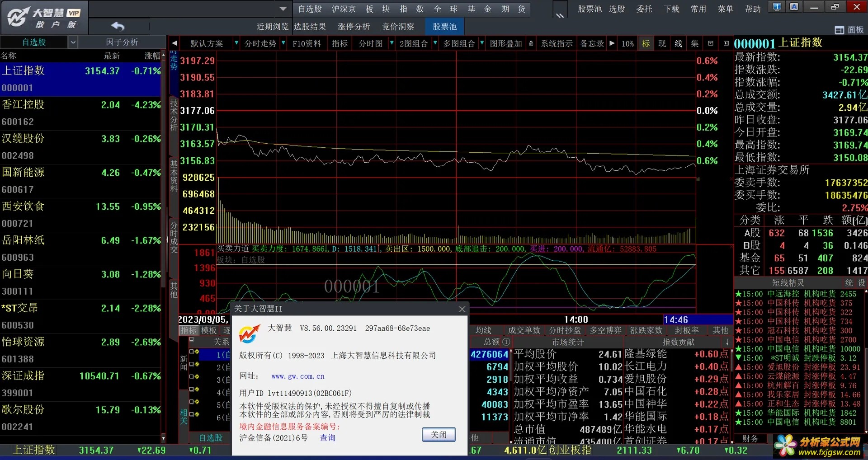The height and width of the screenshot is (460, 868).
Task: Open the 系统指示 toolbar item
Action: click(557, 44)
